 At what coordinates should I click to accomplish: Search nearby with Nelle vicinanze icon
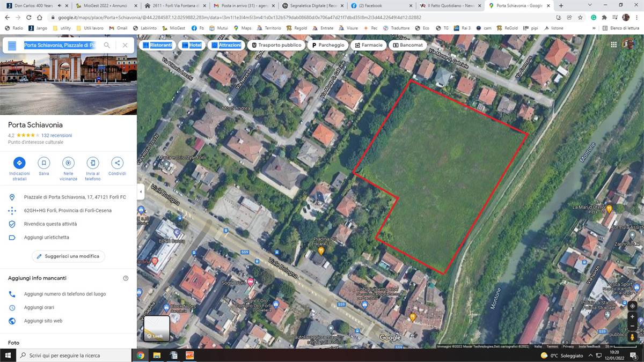(68, 163)
